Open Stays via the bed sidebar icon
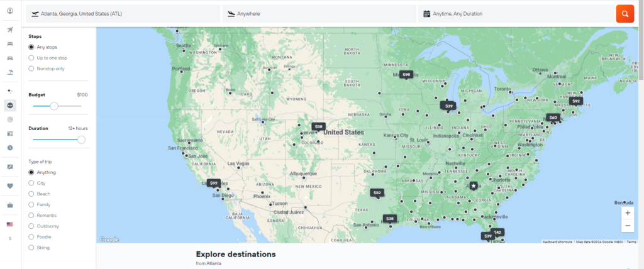 [10, 43]
